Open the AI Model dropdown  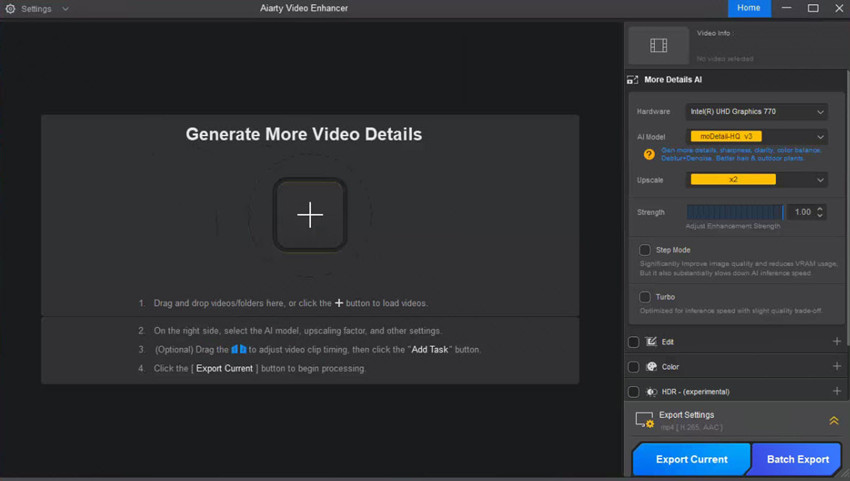pos(756,137)
